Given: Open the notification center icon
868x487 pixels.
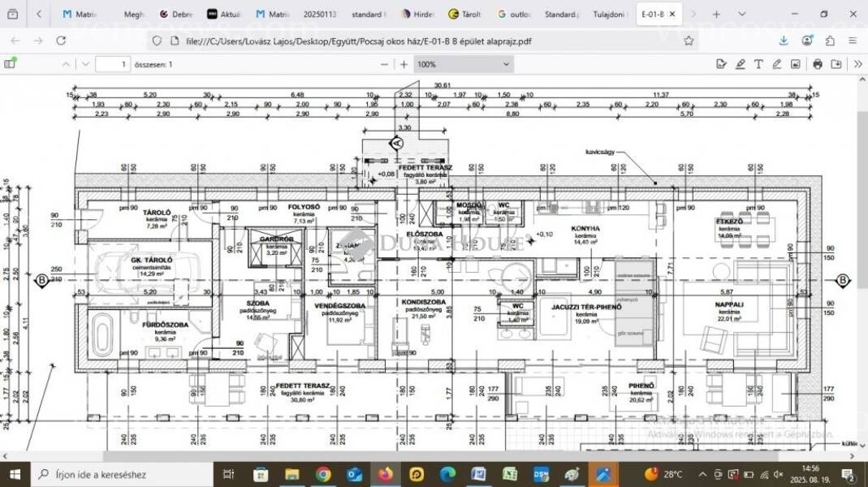Looking at the screenshot, I should point(848,474).
